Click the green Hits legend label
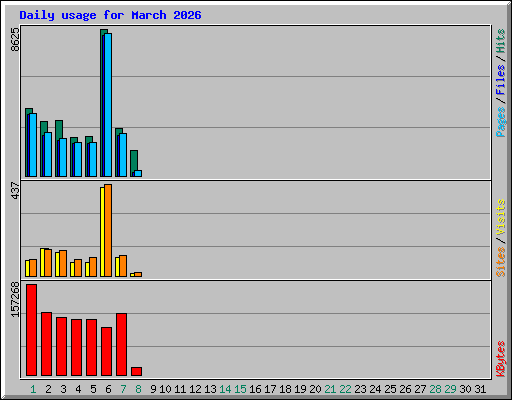The width and height of the screenshot is (512, 400). [500, 41]
